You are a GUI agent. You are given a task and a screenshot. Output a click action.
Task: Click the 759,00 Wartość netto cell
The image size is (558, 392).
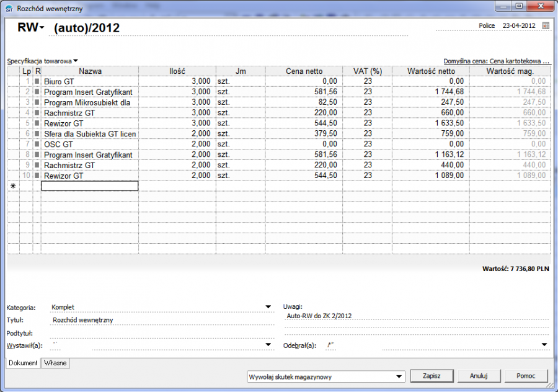coord(431,133)
